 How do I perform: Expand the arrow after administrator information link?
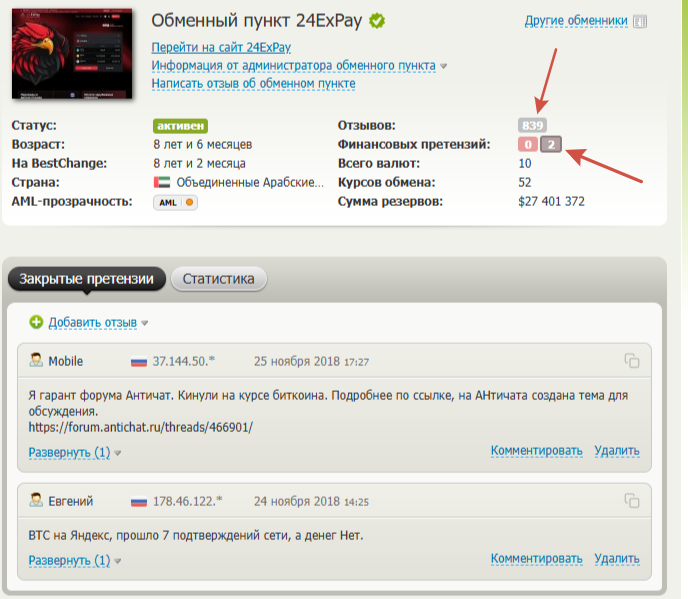(x=444, y=66)
